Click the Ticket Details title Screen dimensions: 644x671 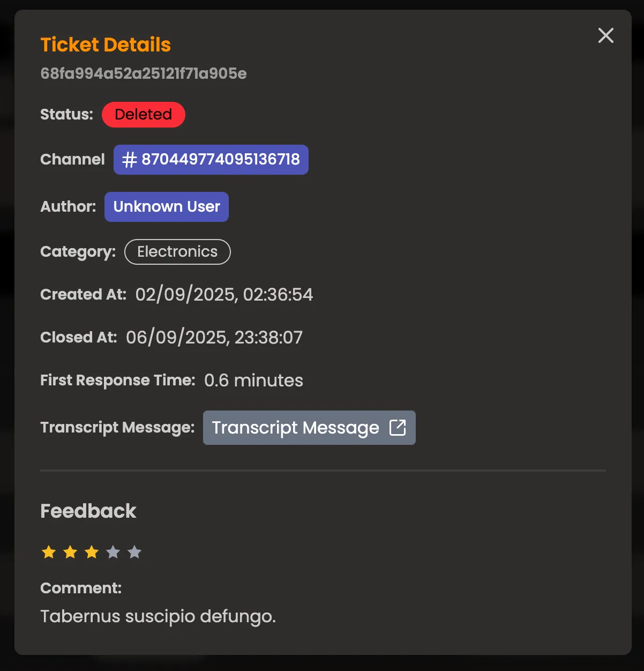point(106,44)
